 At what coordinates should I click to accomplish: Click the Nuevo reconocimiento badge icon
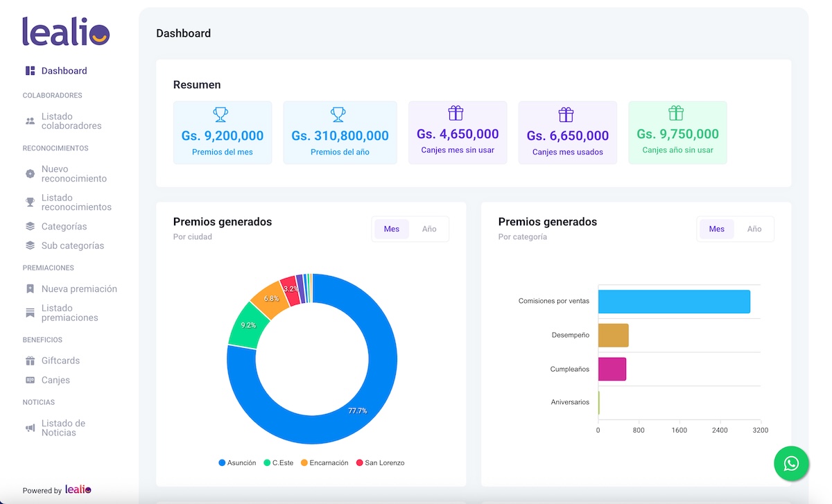point(30,174)
